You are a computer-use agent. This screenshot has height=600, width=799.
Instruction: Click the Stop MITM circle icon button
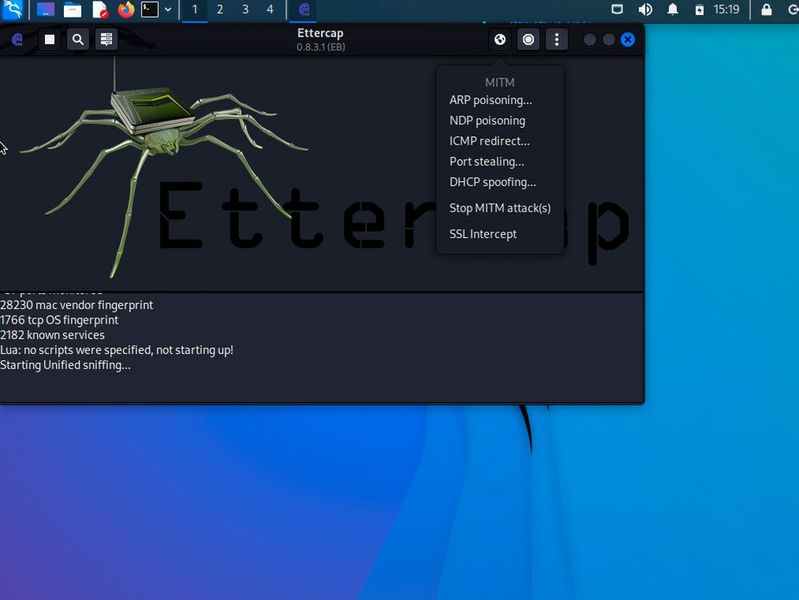pyautogui.click(x=528, y=39)
